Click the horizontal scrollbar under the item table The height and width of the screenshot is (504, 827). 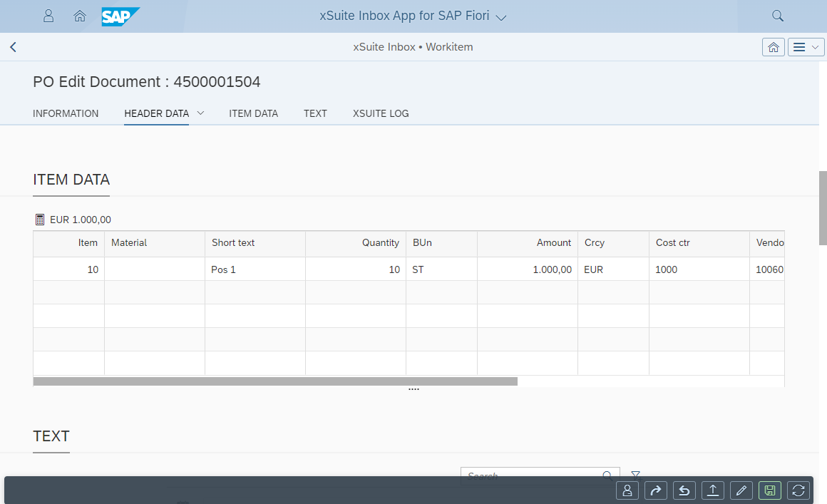[275, 381]
